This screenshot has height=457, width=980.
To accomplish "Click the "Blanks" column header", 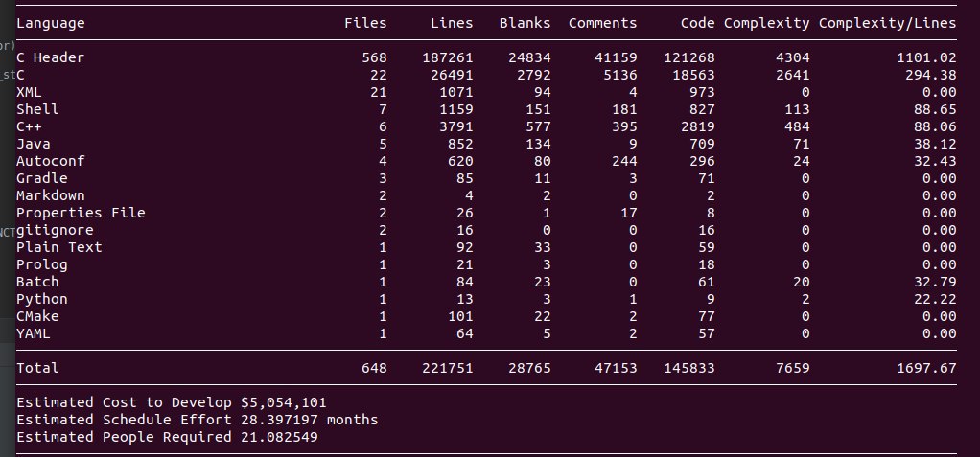I will point(525,23).
